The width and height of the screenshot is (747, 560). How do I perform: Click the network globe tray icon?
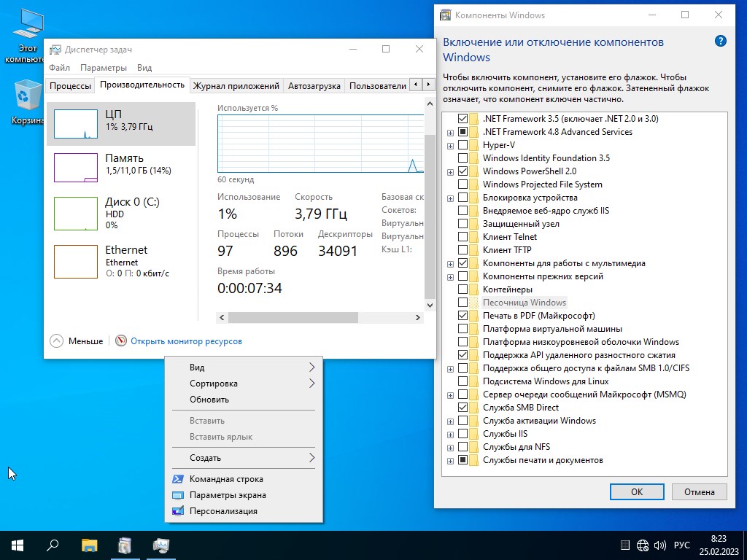click(643, 545)
